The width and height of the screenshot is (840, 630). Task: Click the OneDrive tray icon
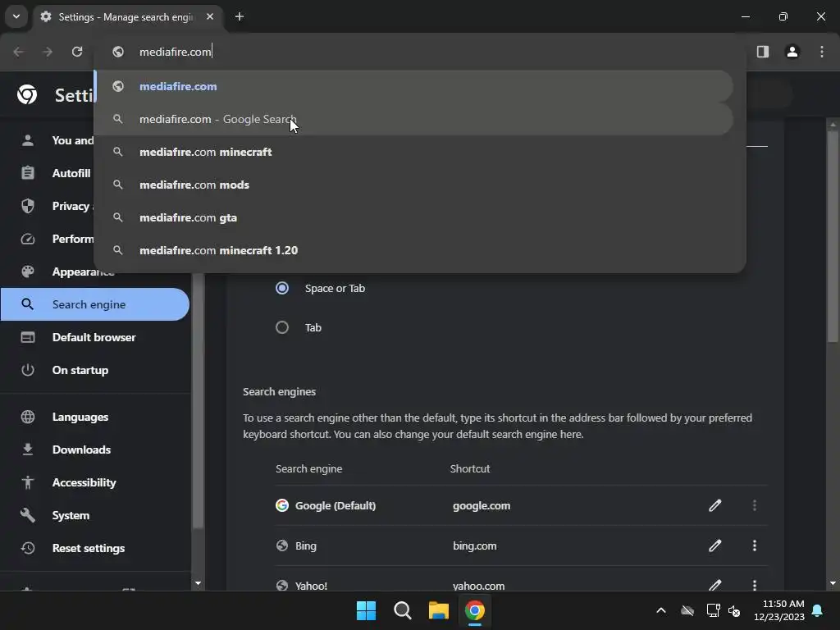point(687,610)
